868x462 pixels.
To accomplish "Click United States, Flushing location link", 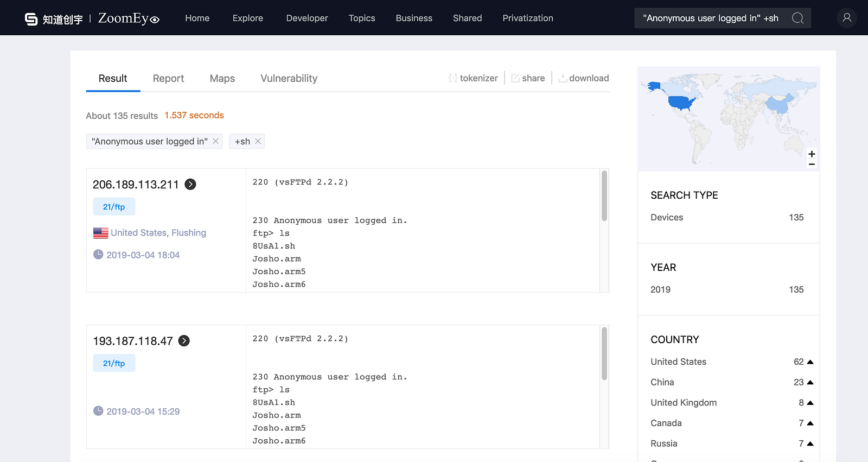I will coord(158,233).
